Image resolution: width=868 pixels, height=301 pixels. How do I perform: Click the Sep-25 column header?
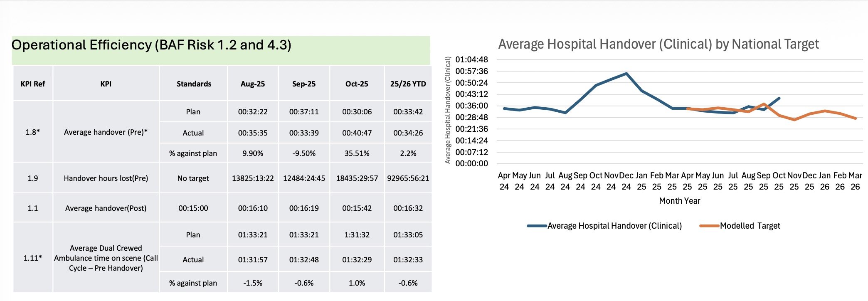pyautogui.click(x=304, y=84)
